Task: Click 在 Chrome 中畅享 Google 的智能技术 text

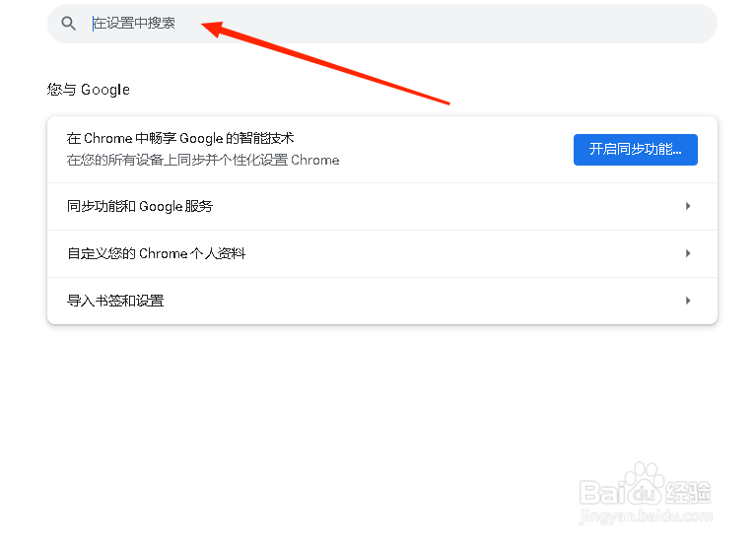Action: 180,138
